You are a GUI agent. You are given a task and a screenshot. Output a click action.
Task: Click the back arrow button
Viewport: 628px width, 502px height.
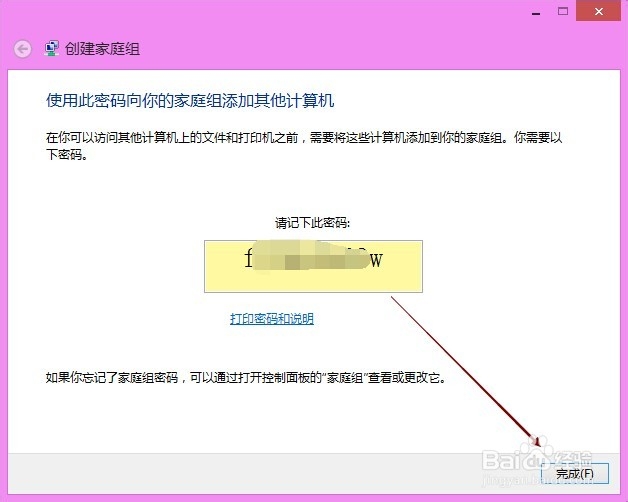[22, 49]
